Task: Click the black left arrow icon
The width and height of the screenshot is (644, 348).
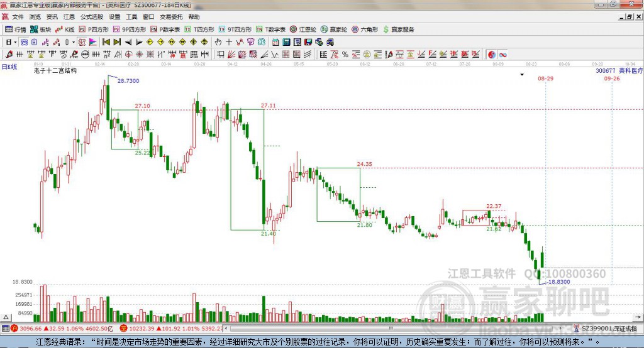Action: tap(128, 42)
